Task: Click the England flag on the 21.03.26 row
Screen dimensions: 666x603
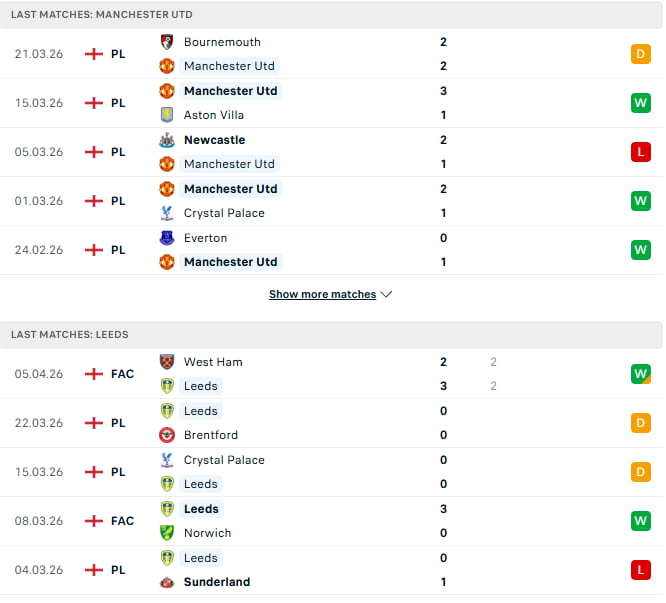Action: point(94,54)
